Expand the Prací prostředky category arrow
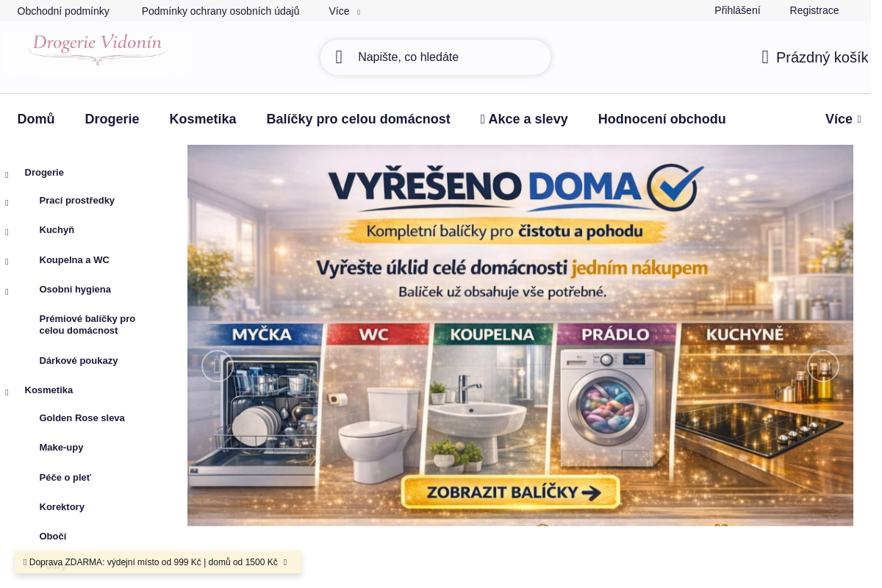882x588 pixels. 7,203
